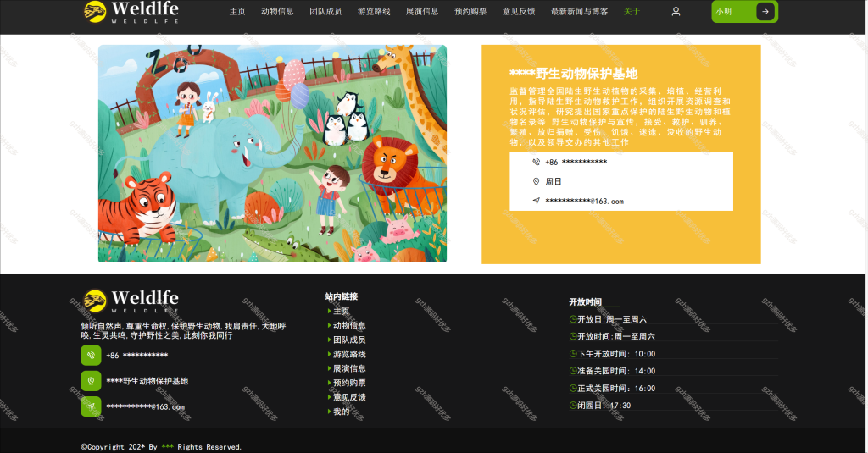The height and width of the screenshot is (453, 868).
Task: Open the 动物信息 menu item
Action: [277, 11]
